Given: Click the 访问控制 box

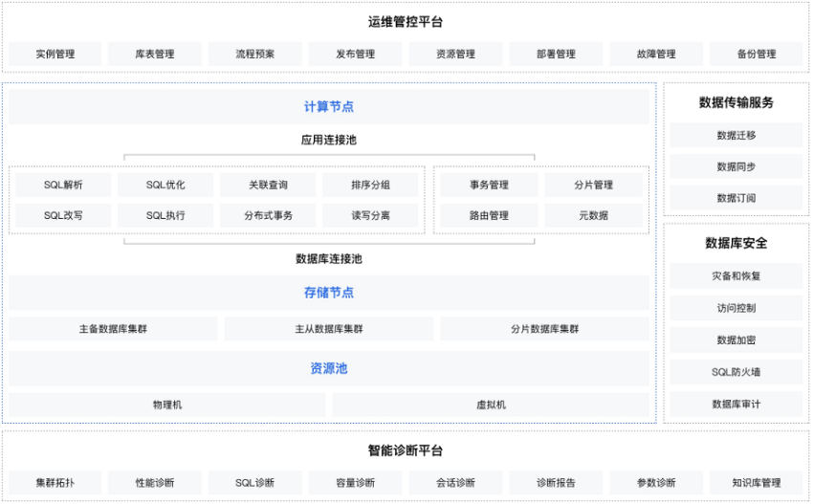Looking at the screenshot, I should coord(736,309).
